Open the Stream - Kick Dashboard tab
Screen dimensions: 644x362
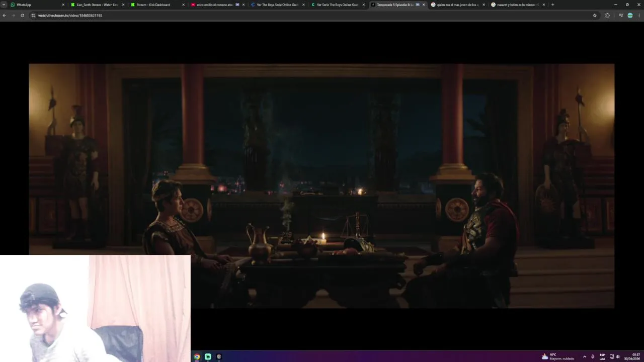click(x=157, y=5)
